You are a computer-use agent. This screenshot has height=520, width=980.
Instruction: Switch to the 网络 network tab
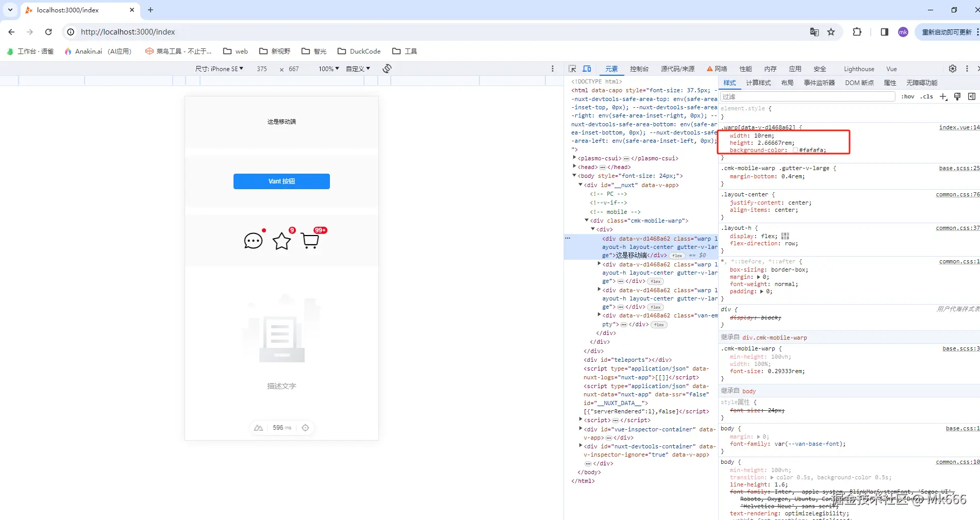pos(717,69)
